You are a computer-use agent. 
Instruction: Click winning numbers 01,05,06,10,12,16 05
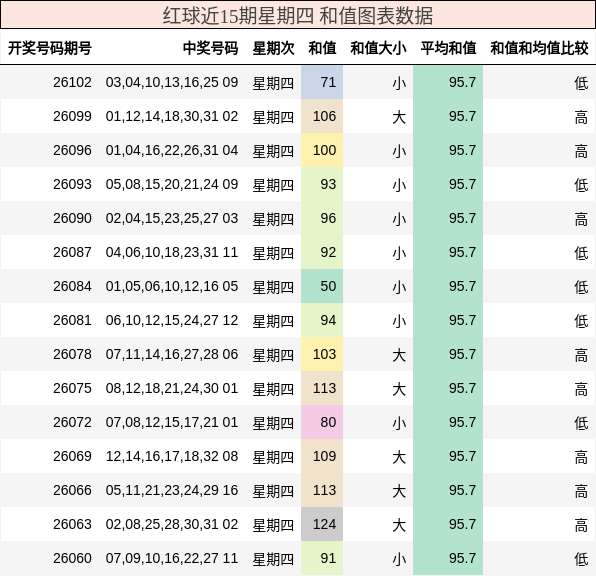(x=172, y=286)
